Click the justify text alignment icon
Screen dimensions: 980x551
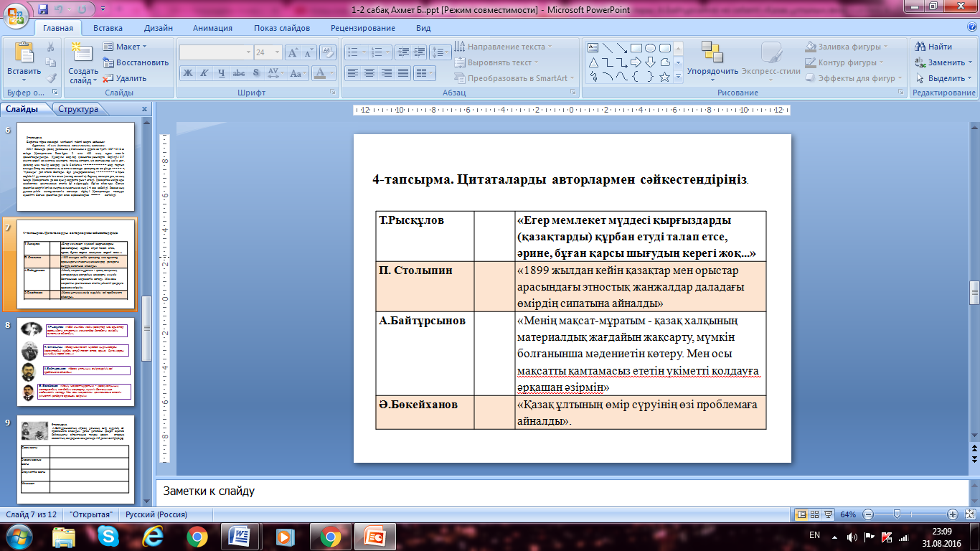pyautogui.click(x=403, y=72)
